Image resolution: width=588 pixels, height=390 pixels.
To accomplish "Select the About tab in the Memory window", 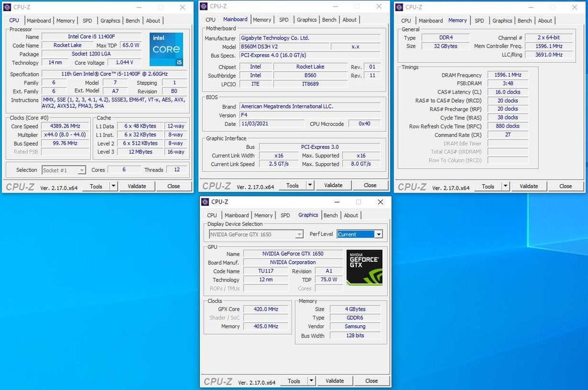I will point(545,21).
